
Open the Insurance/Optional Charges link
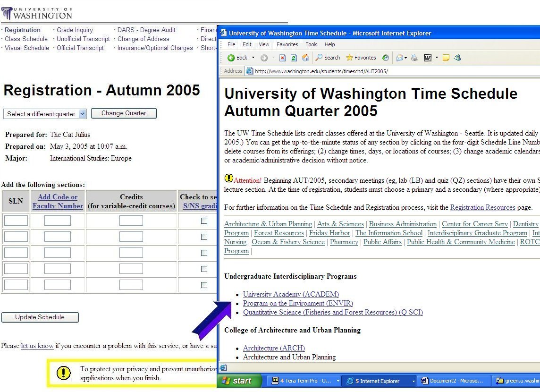pyautogui.click(x=155, y=48)
